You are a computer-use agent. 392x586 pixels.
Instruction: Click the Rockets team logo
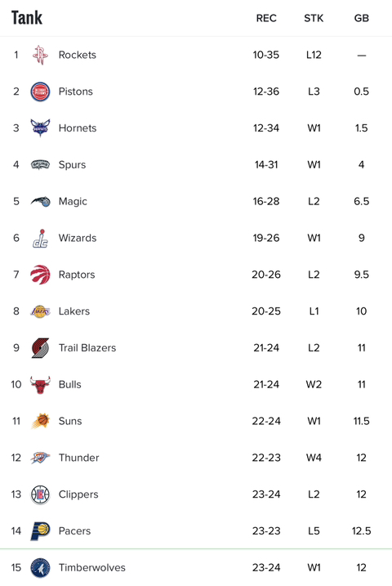40,55
